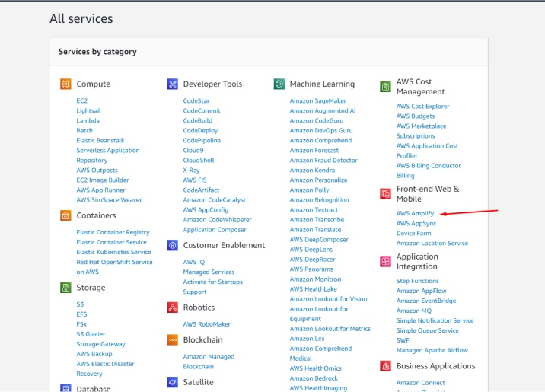Viewport: 545px width, 392px height.
Task: Click the Storage category icon
Action: tap(66, 288)
